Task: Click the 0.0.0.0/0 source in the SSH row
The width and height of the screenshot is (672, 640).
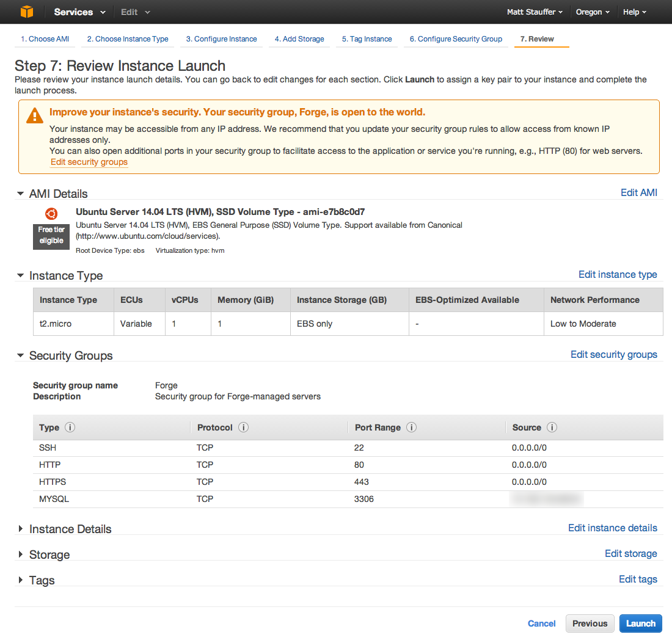Action: [x=529, y=448]
